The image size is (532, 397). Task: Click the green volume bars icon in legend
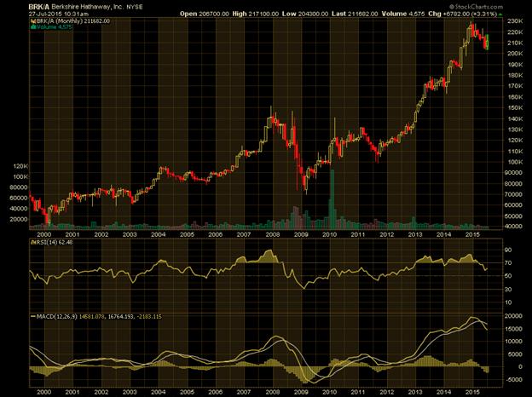click(x=33, y=26)
